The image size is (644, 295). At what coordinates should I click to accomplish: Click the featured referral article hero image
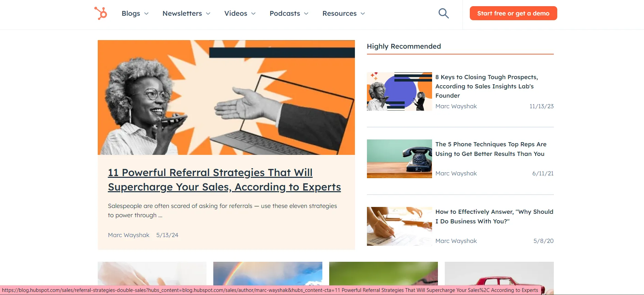coord(226,97)
